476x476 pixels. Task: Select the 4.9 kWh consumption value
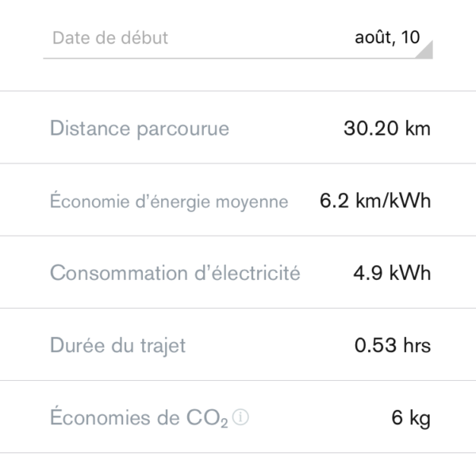coord(392,274)
